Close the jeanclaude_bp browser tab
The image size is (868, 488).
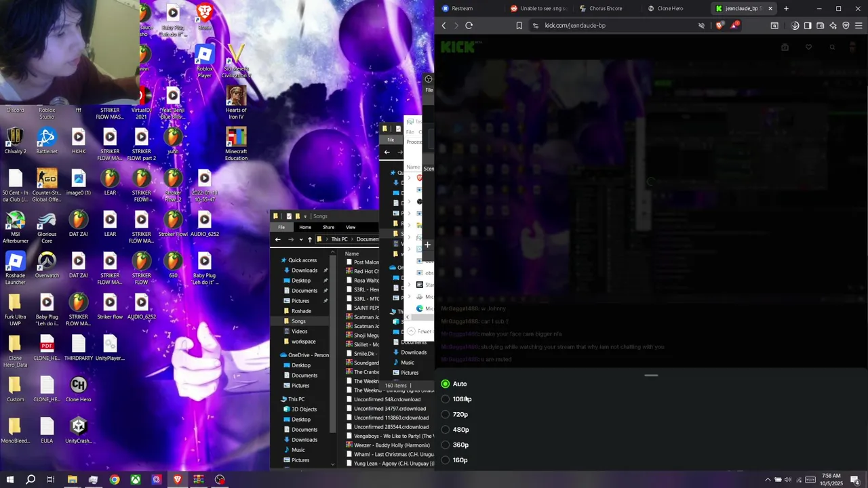[x=770, y=8]
